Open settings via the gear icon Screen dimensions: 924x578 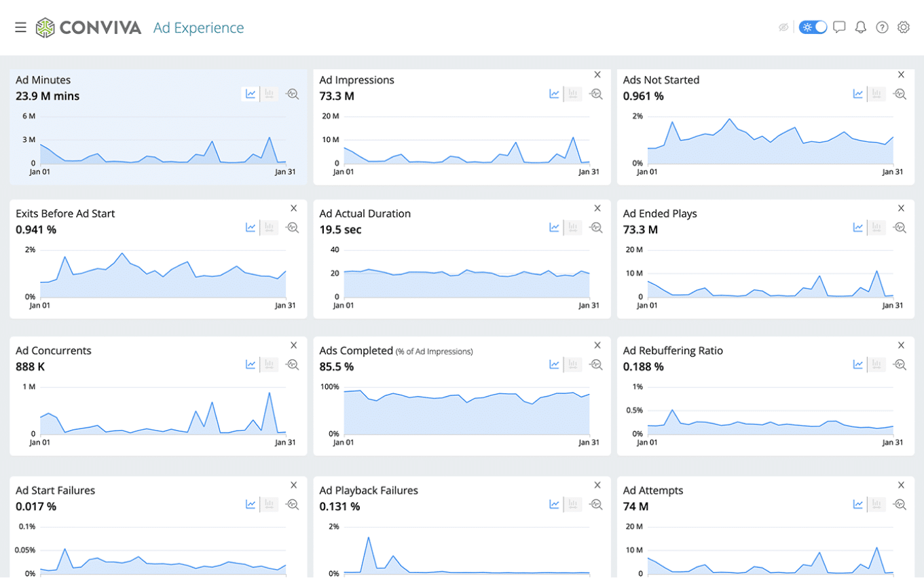[903, 27]
